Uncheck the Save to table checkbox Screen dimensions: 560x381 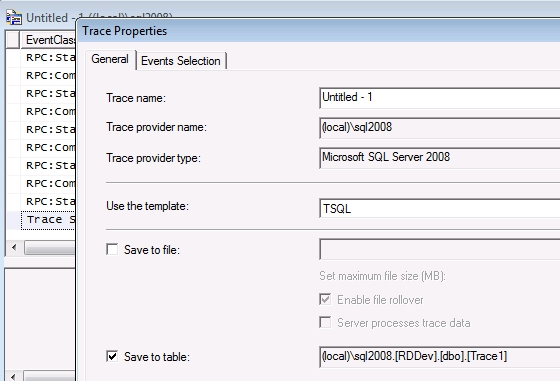pos(112,356)
